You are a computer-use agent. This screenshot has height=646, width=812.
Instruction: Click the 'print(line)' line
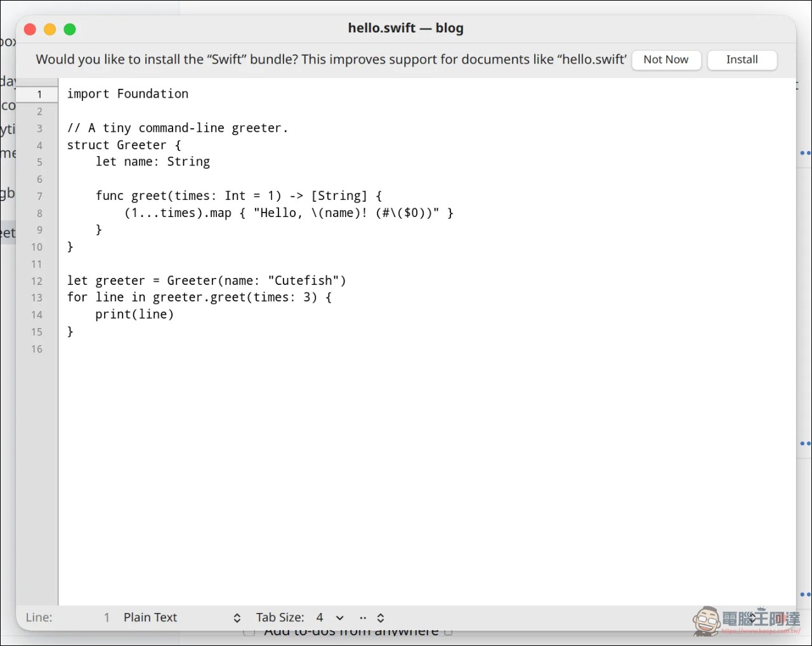pos(134,314)
